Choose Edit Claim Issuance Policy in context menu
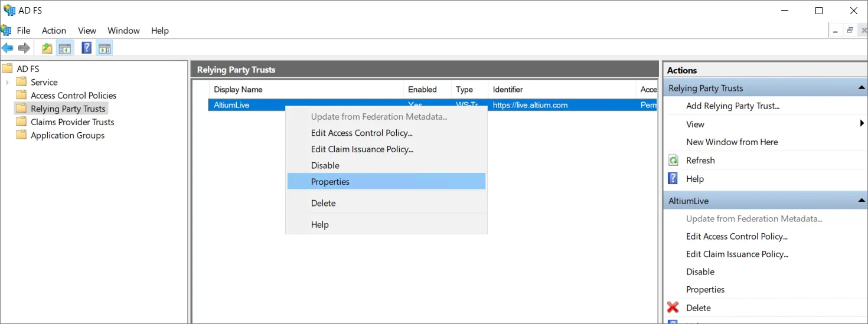This screenshot has height=324, width=868. click(386, 149)
